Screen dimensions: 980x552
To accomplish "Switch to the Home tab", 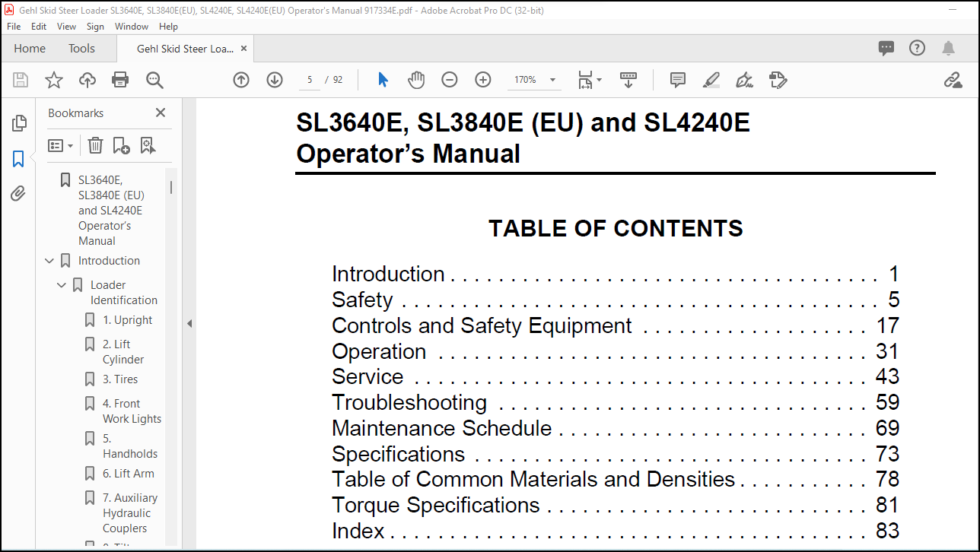I will tap(30, 48).
